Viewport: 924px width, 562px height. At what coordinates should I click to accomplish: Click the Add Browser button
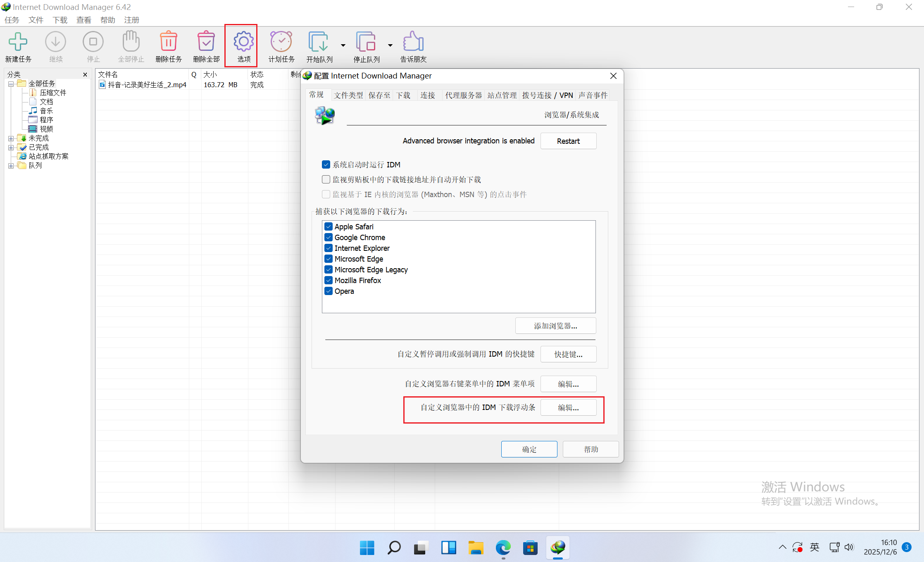[555, 326]
